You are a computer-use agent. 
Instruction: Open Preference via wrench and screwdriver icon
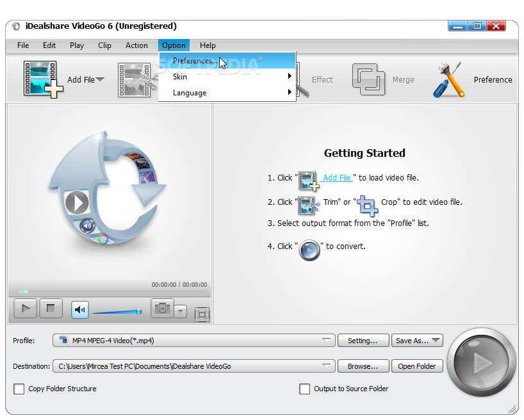coord(449,80)
